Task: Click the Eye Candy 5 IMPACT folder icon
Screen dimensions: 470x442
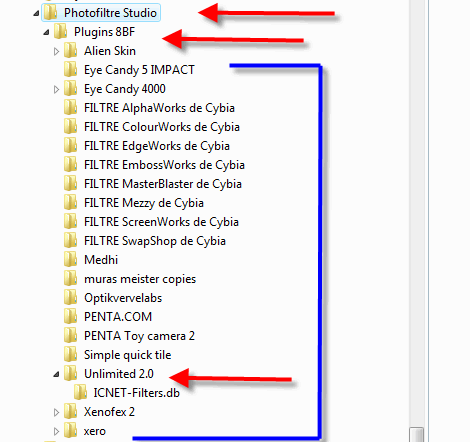Action: tap(71, 70)
